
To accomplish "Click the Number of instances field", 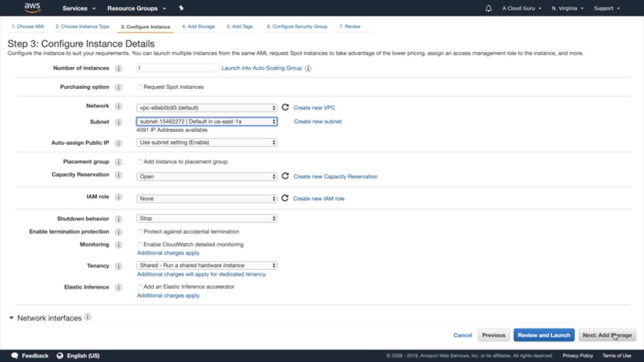I will click(x=177, y=68).
